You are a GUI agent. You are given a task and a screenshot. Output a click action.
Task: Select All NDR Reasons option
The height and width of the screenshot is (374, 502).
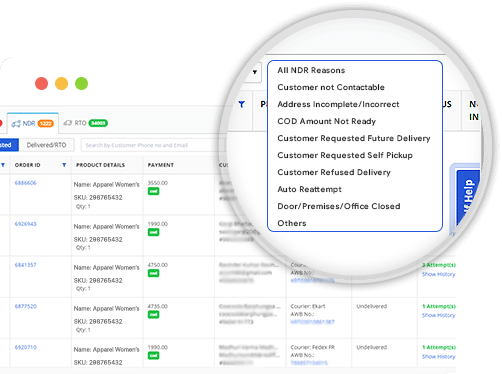(311, 70)
